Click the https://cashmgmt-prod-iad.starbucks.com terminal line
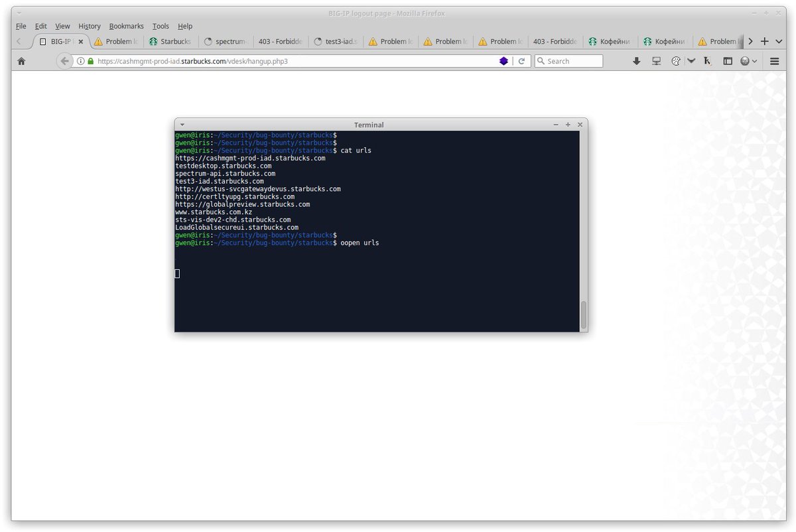The image size is (796, 532). tap(250, 159)
